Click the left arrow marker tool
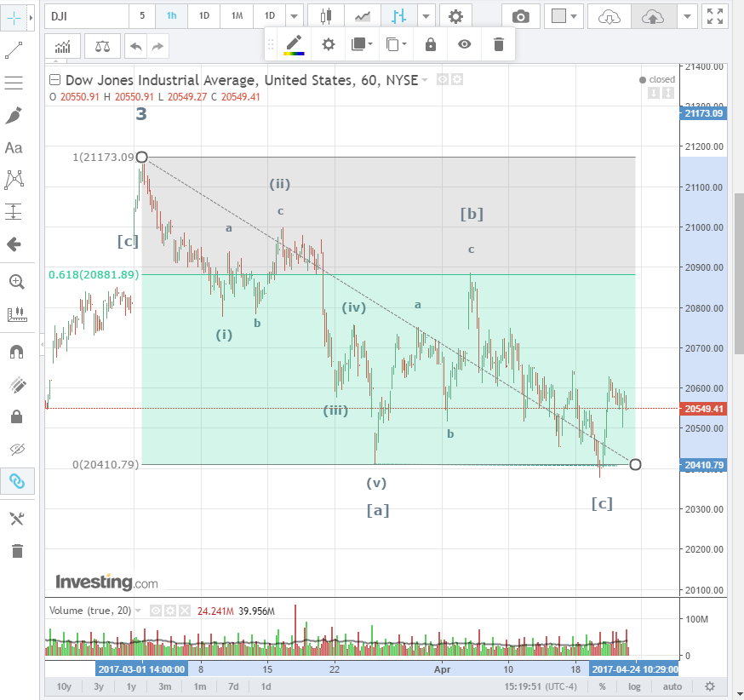 coord(14,244)
